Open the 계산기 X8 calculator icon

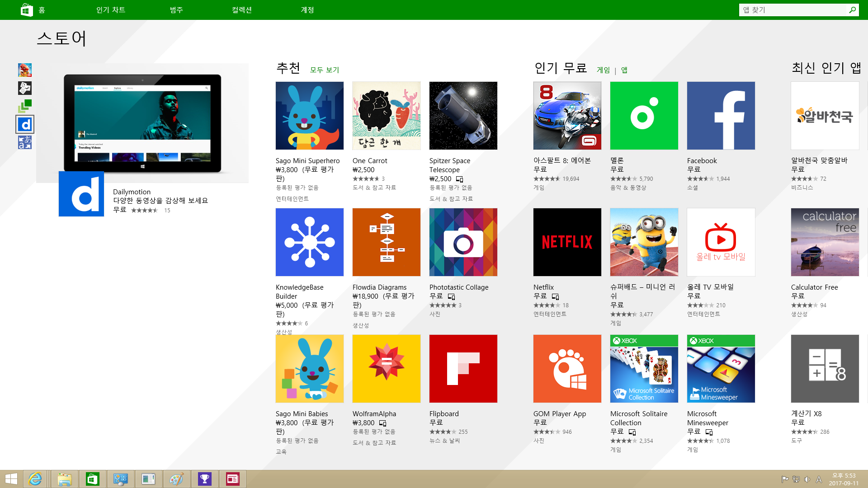coord(825,369)
